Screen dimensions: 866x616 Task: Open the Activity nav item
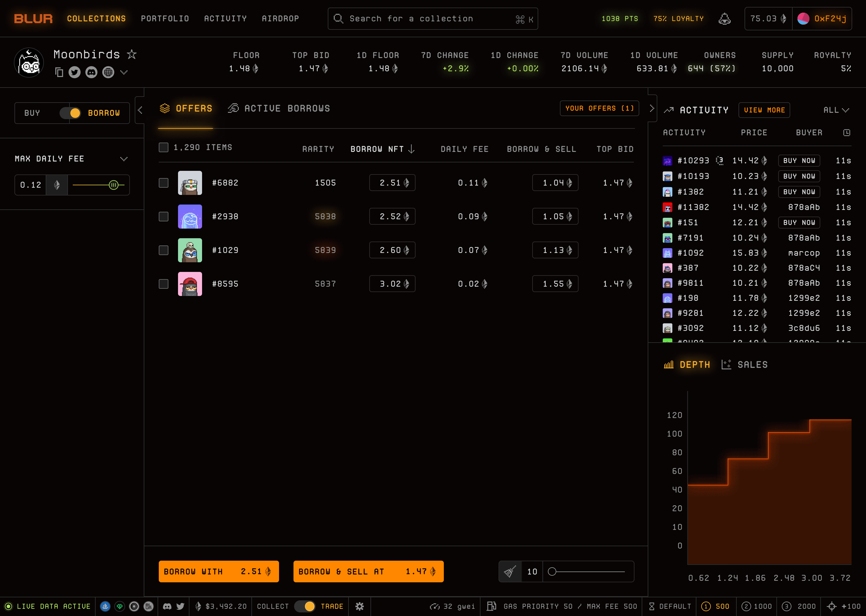coord(225,19)
